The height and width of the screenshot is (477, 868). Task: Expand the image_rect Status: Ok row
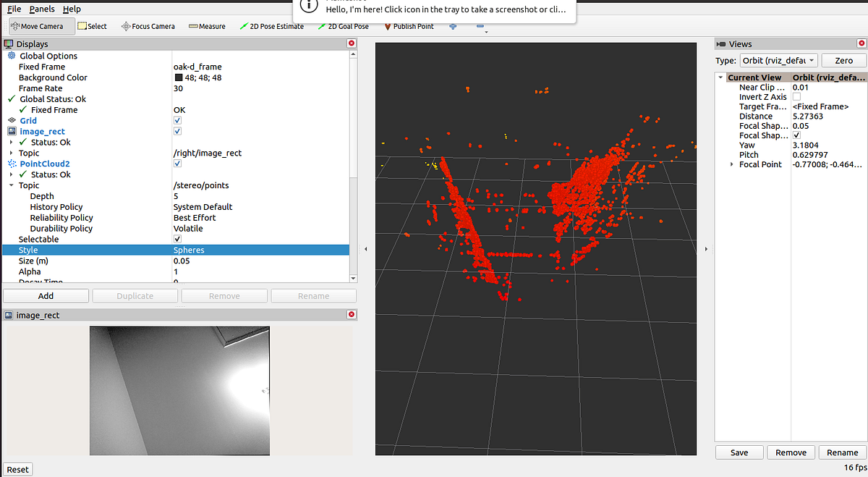point(11,143)
